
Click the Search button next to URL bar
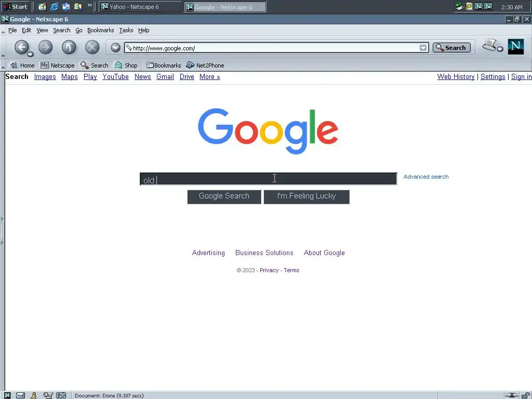click(451, 47)
